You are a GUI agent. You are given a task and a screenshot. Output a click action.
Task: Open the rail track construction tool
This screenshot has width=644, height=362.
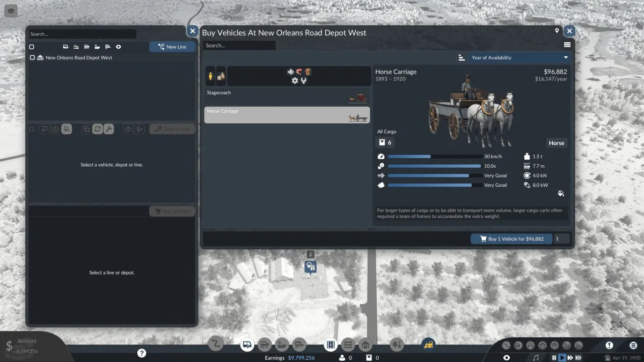[x=348, y=345]
